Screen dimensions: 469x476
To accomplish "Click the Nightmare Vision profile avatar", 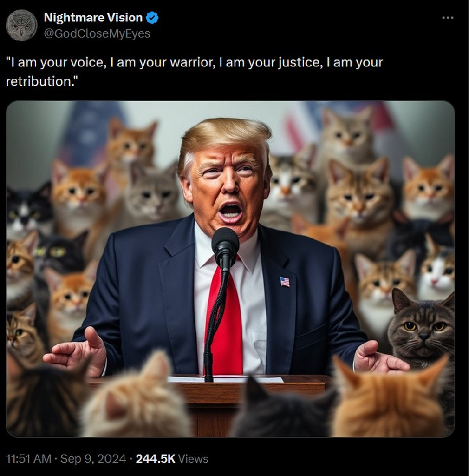I will click(x=21, y=25).
